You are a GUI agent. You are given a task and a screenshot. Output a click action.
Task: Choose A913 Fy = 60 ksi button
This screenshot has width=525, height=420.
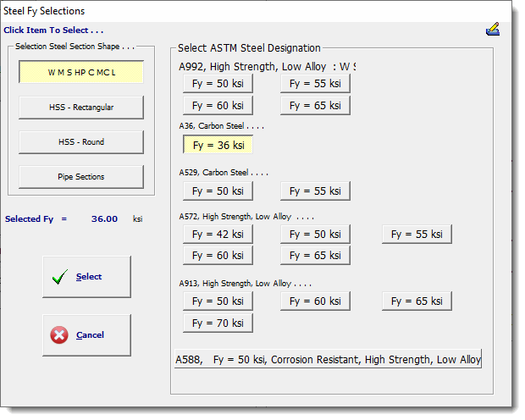coord(315,301)
